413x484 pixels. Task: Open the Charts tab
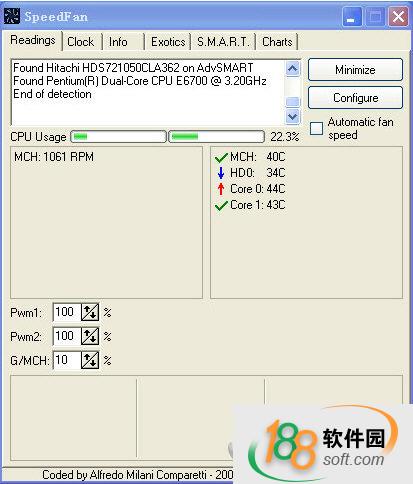[277, 42]
